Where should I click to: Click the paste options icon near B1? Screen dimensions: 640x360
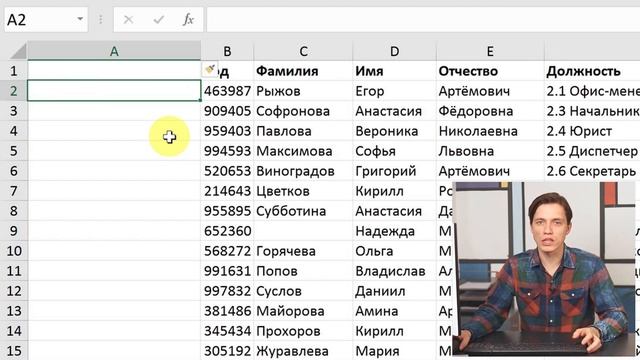(210, 69)
